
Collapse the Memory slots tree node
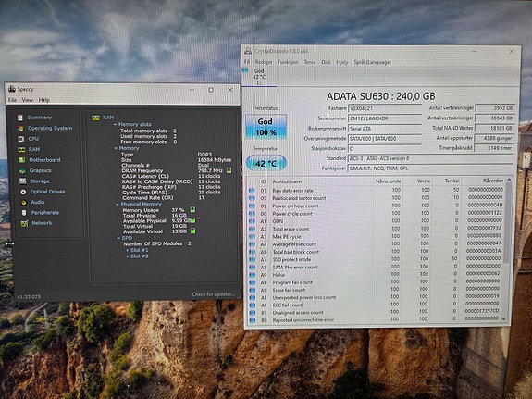115,125
